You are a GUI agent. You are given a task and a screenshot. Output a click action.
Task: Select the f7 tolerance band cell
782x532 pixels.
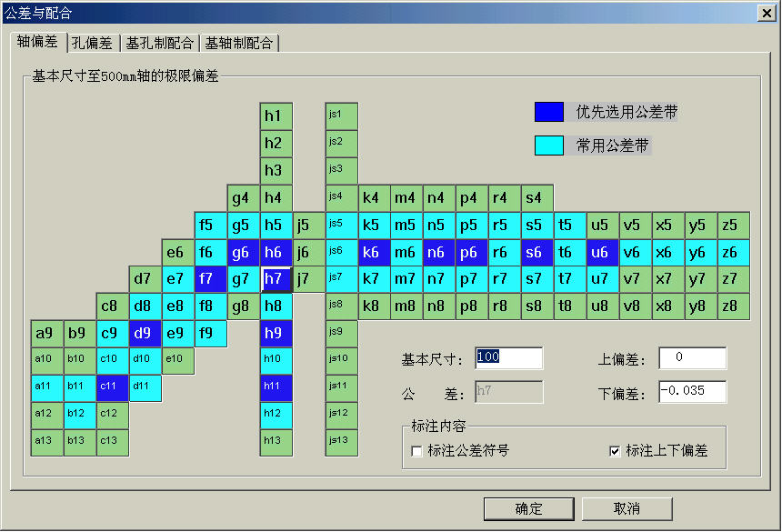(x=209, y=279)
